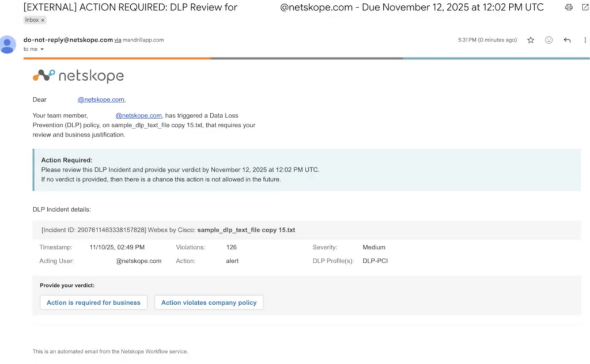Expand the 'to me' recipient details

pyautogui.click(x=41, y=50)
